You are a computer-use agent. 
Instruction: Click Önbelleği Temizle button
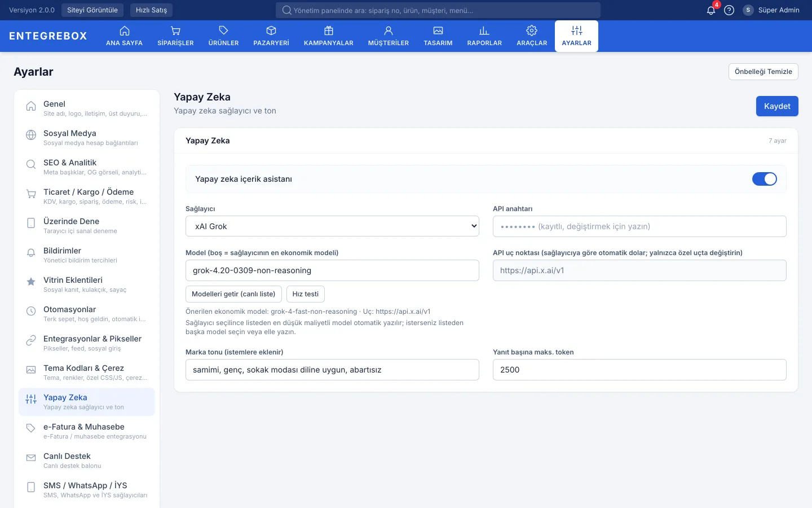(763, 72)
